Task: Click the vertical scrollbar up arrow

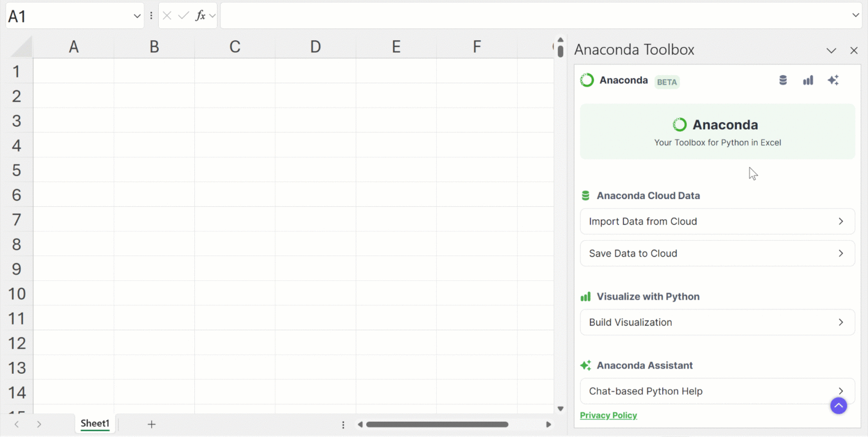Action: click(561, 40)
